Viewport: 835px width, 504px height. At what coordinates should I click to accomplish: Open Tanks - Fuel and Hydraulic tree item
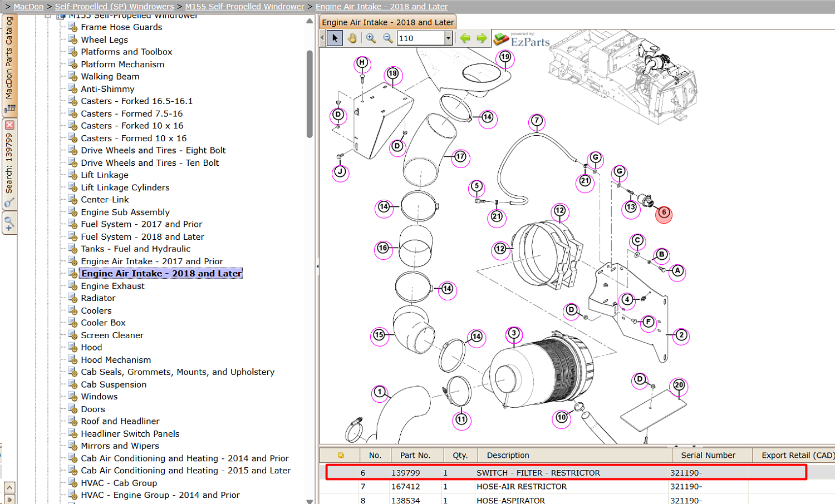[x=135, y=249]
